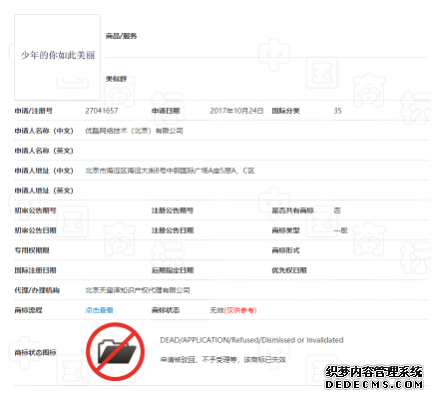Click the DEAD/APPLICATION Refused status description
This screenshot has width=434, height=399.
coord(252,340)
